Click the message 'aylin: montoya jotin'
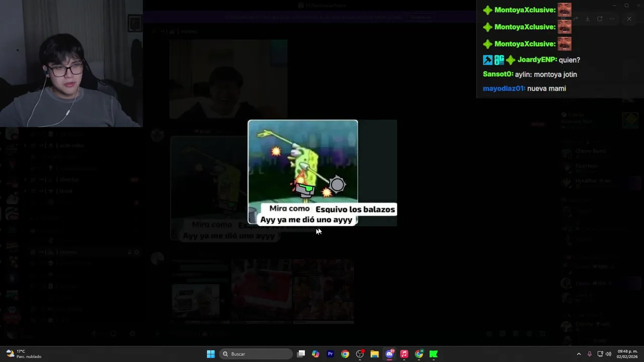Viewport: 644px width, 362px height. click(x=546, y=74)
